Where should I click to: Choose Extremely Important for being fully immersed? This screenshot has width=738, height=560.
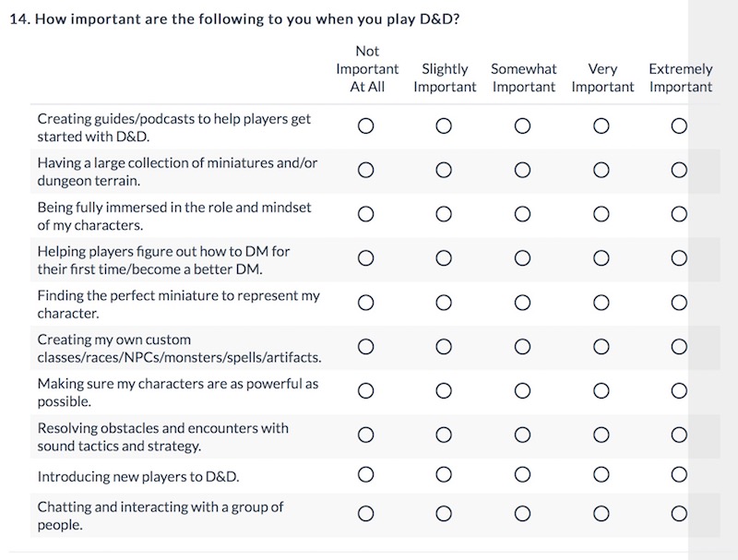(679, 214)
